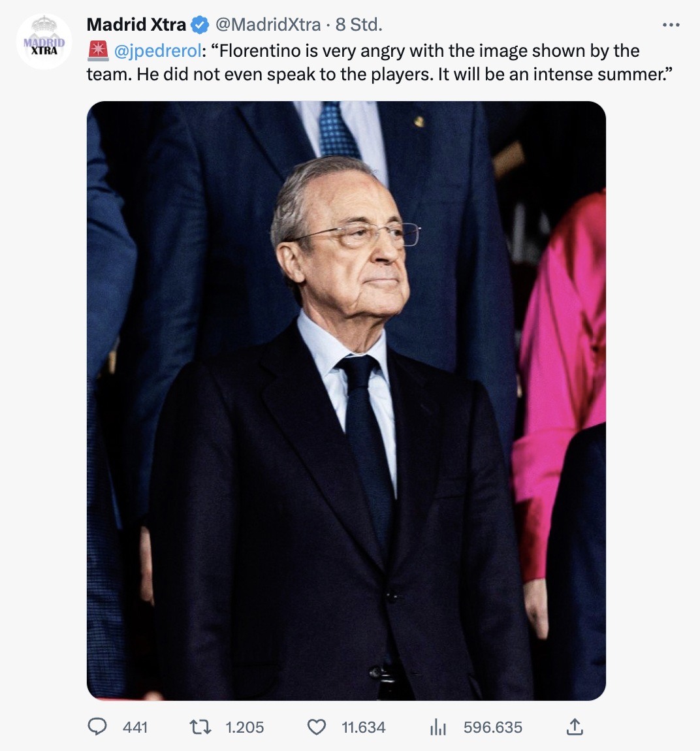This screenshot has width=700, height=751.
Task: Click the retweet arrows icon
Action: 200,727
